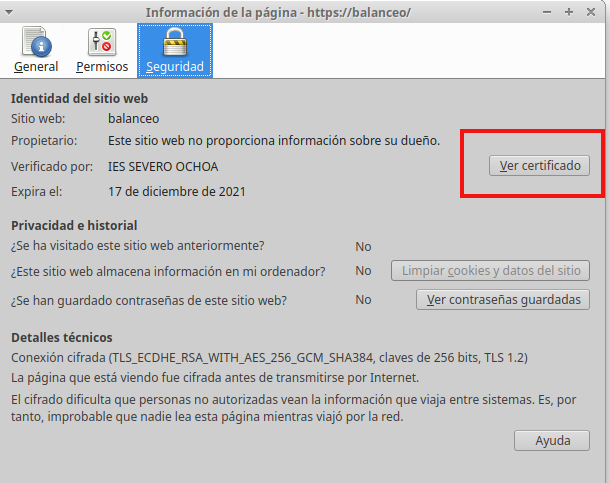Switch to the Permisos tab label
This screenshot has width=610, height=483.
point(102,67)
